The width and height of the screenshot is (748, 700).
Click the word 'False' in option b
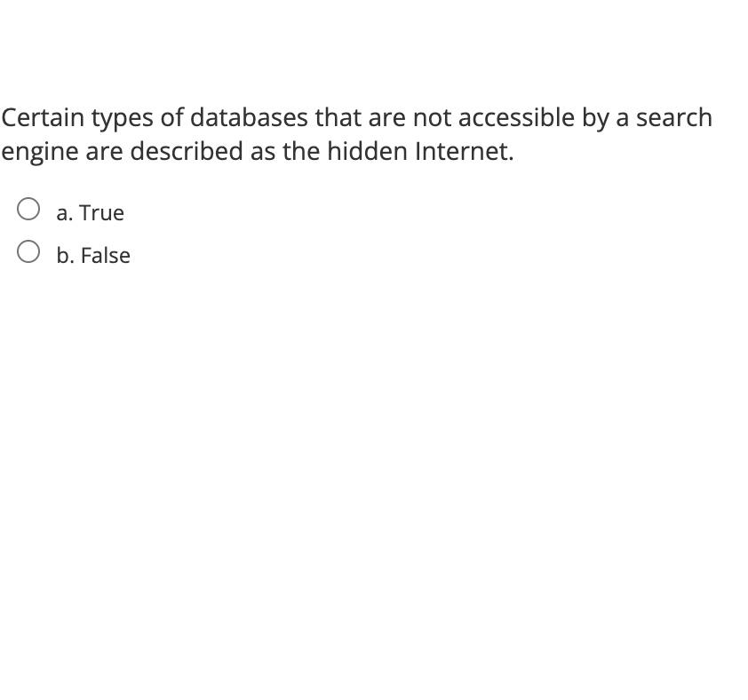pos(107,255)
